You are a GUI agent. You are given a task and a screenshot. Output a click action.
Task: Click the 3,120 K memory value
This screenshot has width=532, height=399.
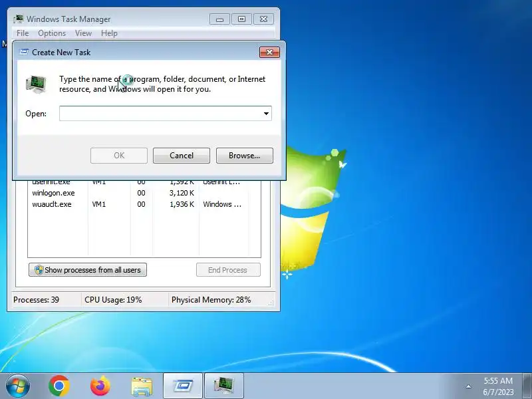[182, 193]
